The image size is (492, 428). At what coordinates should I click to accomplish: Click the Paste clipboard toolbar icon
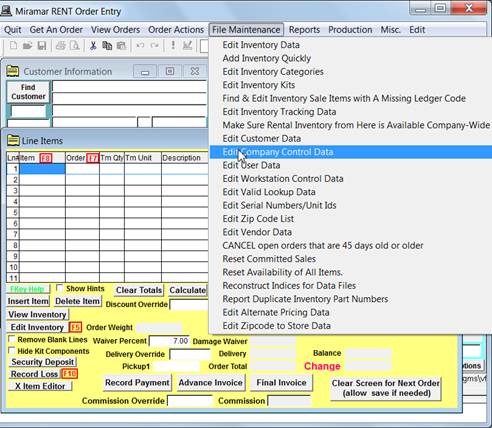tap(121, 45)
